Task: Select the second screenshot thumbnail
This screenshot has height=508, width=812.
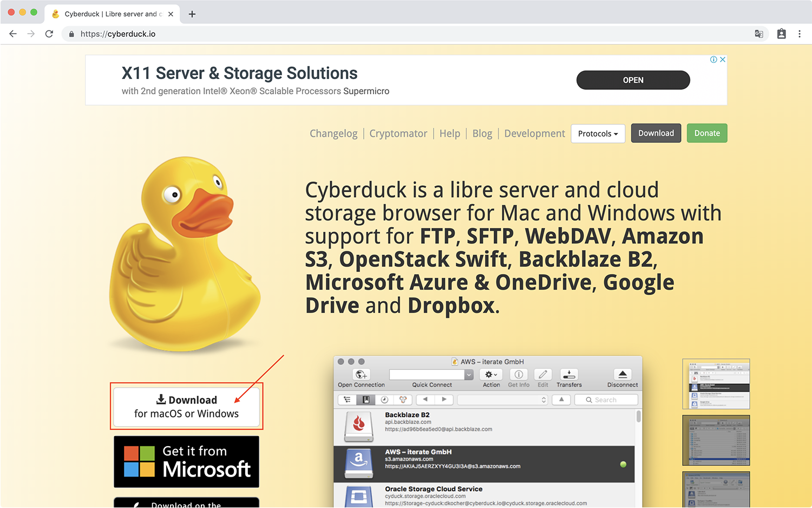Action: pos(716,440)
